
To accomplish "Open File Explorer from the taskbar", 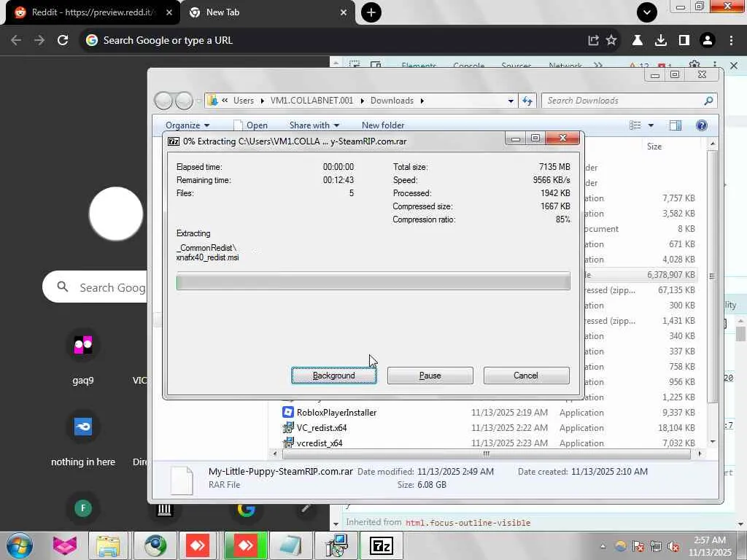I will tap(108, 545).
